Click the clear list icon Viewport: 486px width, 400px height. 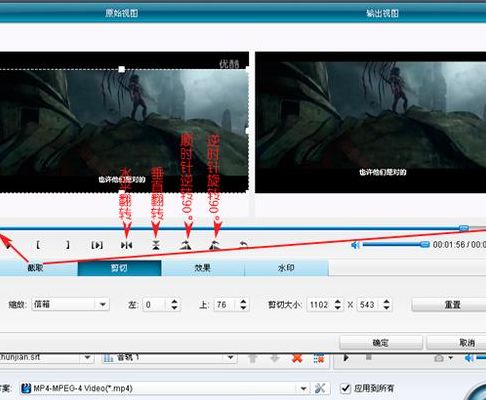point(319,358)
